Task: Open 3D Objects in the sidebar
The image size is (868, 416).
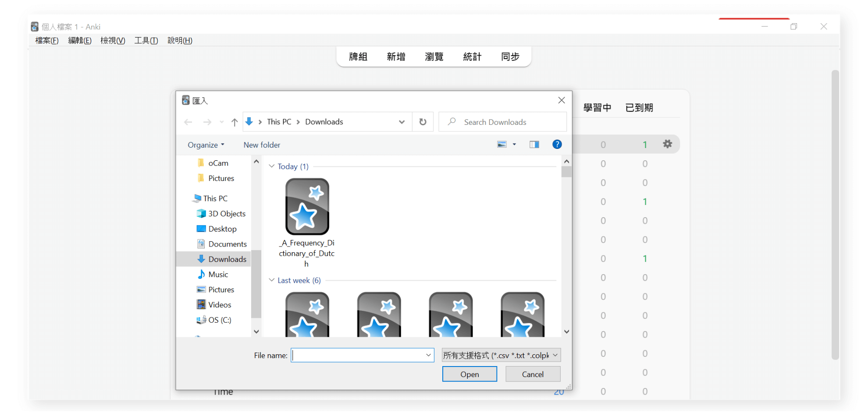Action: coord(226,214)
